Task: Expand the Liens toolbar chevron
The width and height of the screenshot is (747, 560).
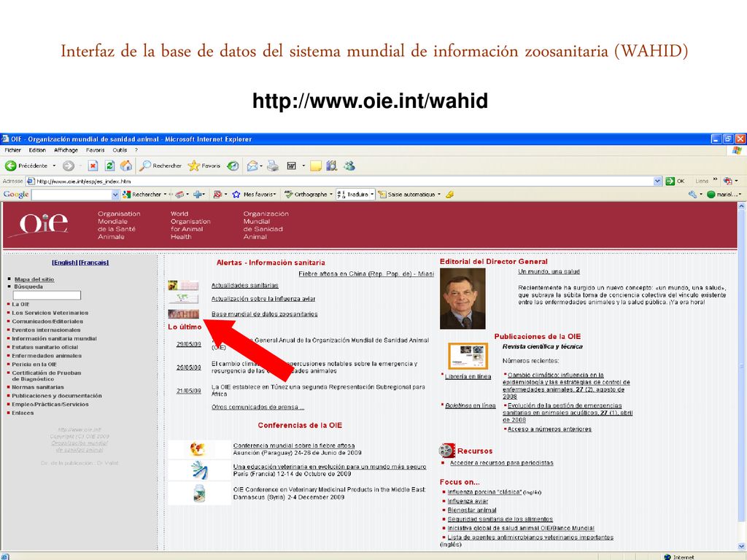Action: [715, 180]
